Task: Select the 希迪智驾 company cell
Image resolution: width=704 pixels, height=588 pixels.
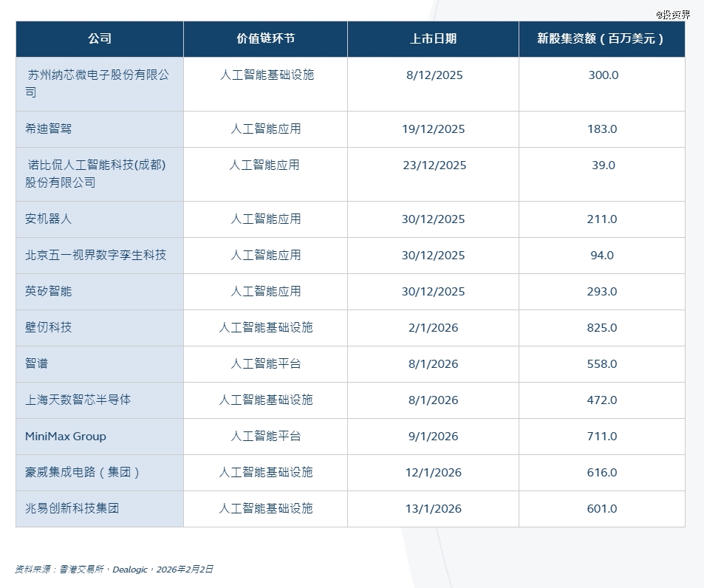Action: [49, 129]
